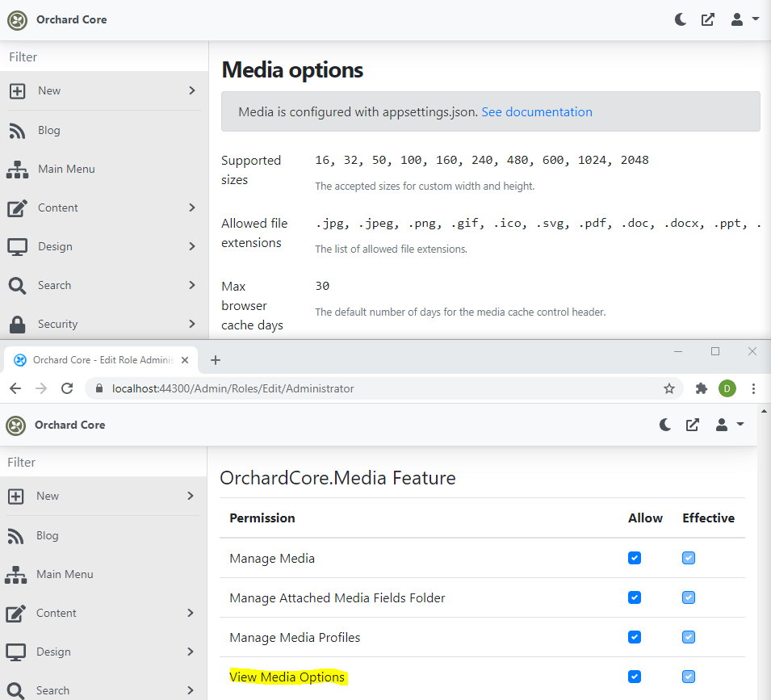Expand Content menu chevron in Edit Role window

191,613
